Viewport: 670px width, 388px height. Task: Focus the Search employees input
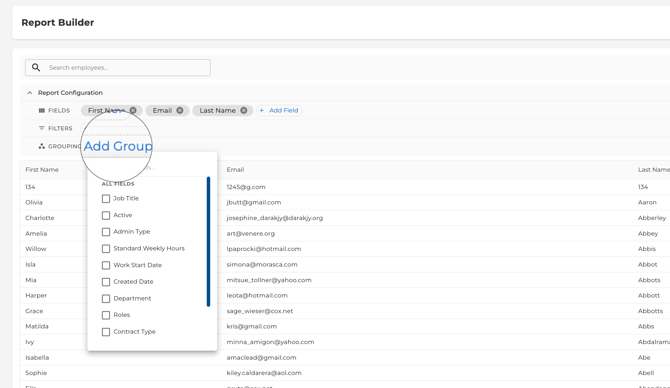pos(118,68)
